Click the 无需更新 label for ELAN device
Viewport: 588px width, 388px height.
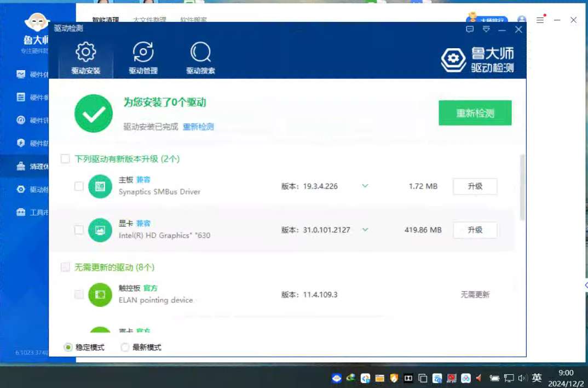[475, 295]
